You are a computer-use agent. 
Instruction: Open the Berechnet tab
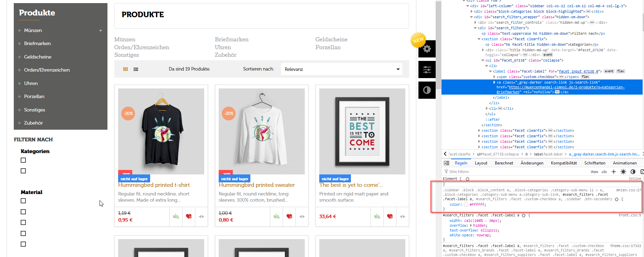504,163
